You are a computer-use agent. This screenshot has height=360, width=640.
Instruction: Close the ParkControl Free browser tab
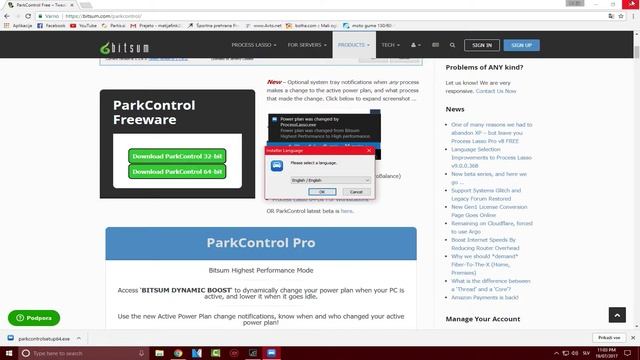tap(72, 5)
